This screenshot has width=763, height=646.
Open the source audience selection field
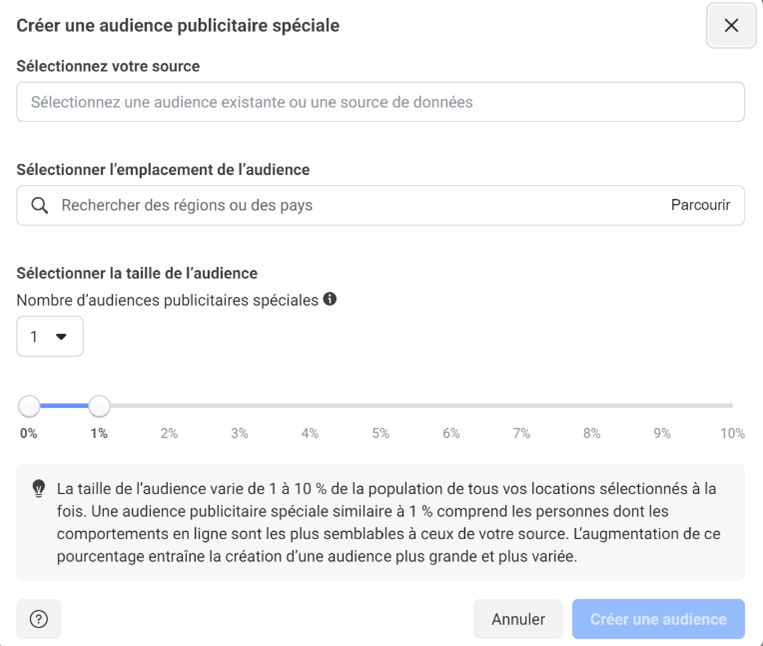click(381, 102)
